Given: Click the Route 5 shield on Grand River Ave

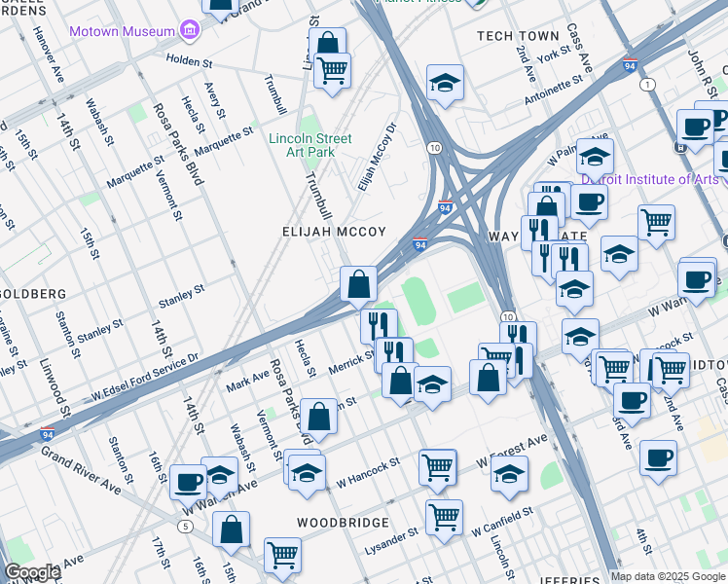Looking at the screenshot, I should pyautogui.click(x=184, y=526).
